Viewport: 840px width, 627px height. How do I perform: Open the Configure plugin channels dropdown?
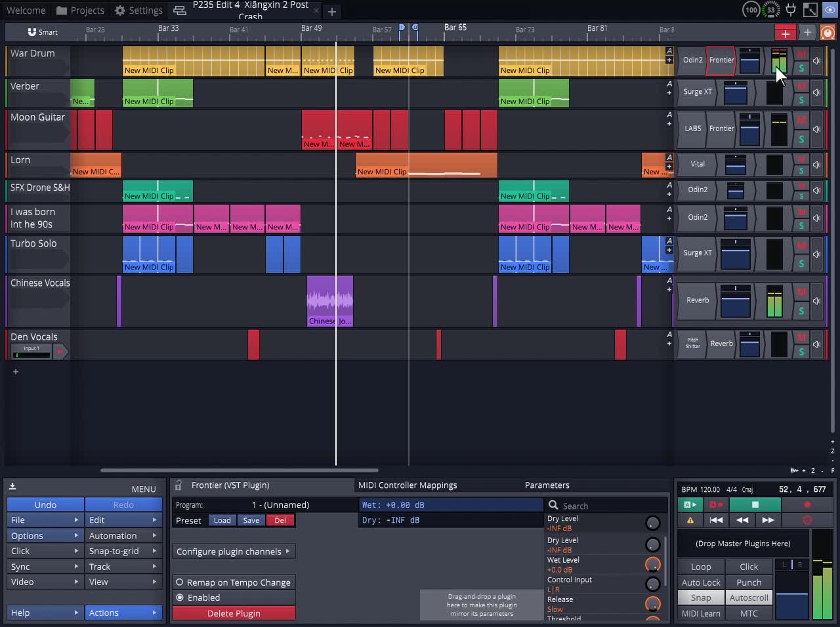click(234, 552)
